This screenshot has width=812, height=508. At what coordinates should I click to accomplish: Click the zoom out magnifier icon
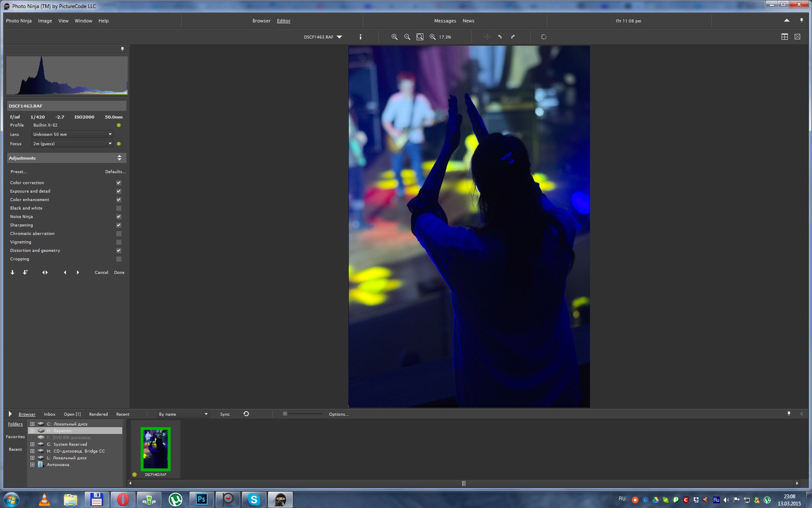407,37
